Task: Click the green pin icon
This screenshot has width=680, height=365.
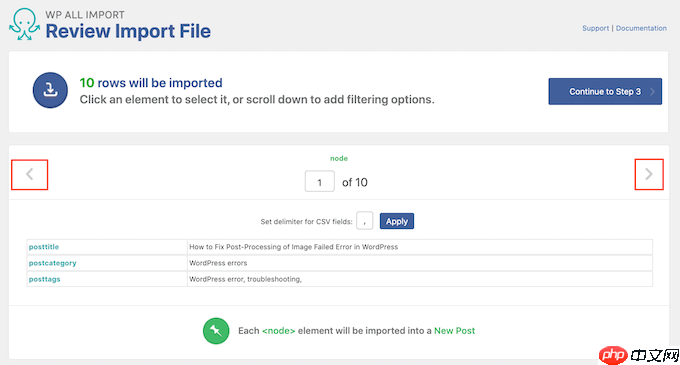Action: tap(216, 331)
